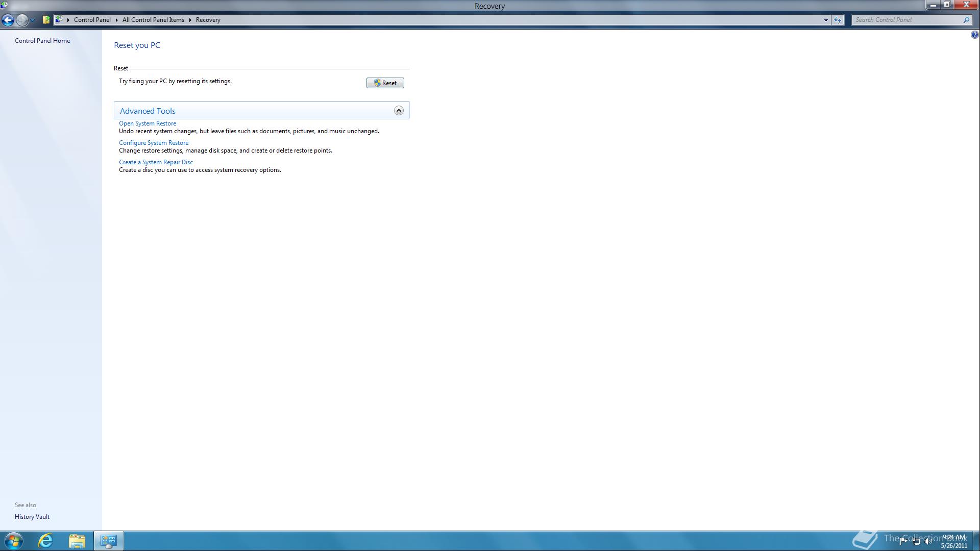Screen dimensions: 980x551
Task: Open the address bar history dropdown
Action: tap(825, 20)
